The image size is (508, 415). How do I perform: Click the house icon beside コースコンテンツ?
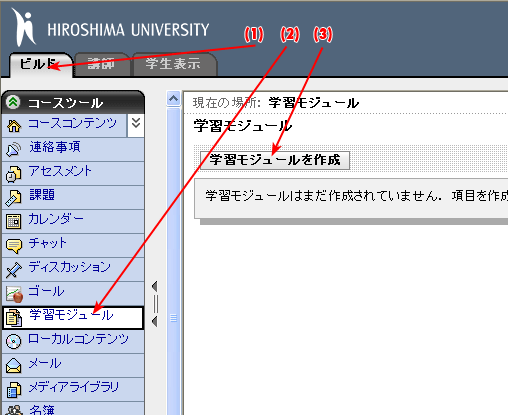coord(14,126)
